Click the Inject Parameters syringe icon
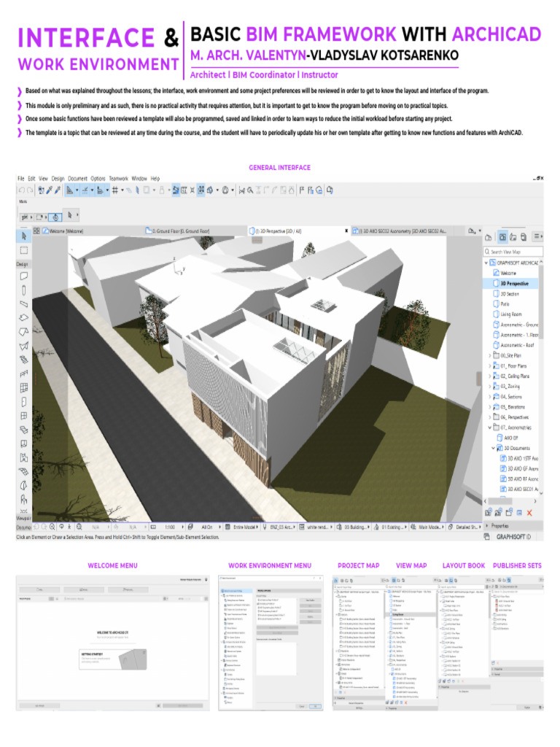 point(58,190)
